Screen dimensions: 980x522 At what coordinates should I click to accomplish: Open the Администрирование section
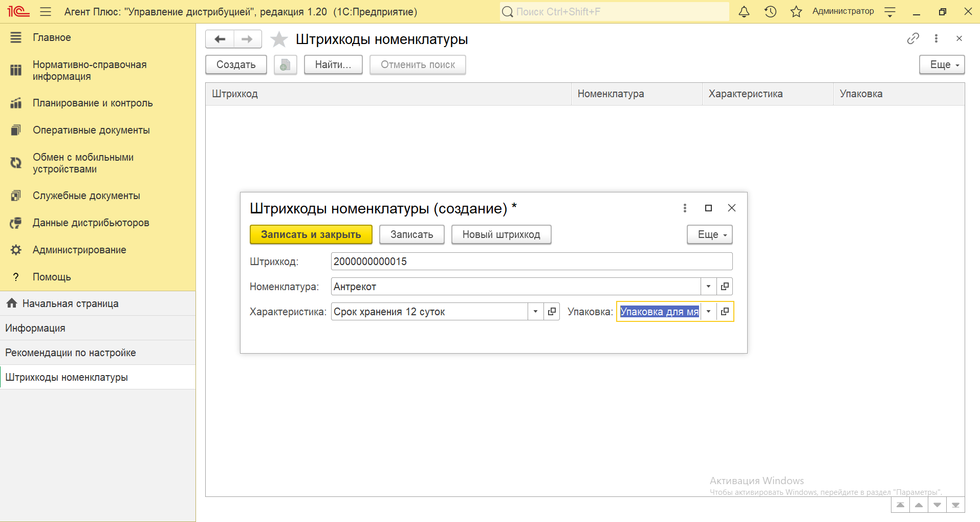pos(79,250)
